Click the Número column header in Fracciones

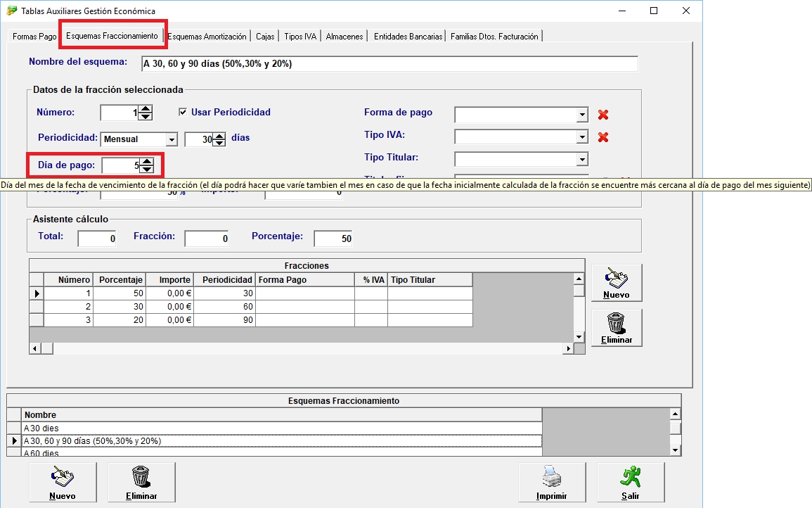pyautogui.click(x=69, y=280)
